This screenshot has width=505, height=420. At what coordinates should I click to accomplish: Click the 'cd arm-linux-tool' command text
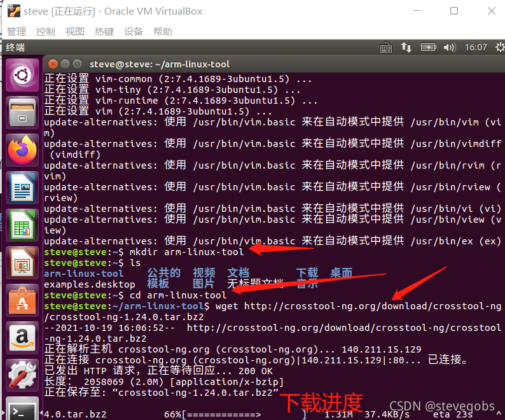[x=178, y=295]
